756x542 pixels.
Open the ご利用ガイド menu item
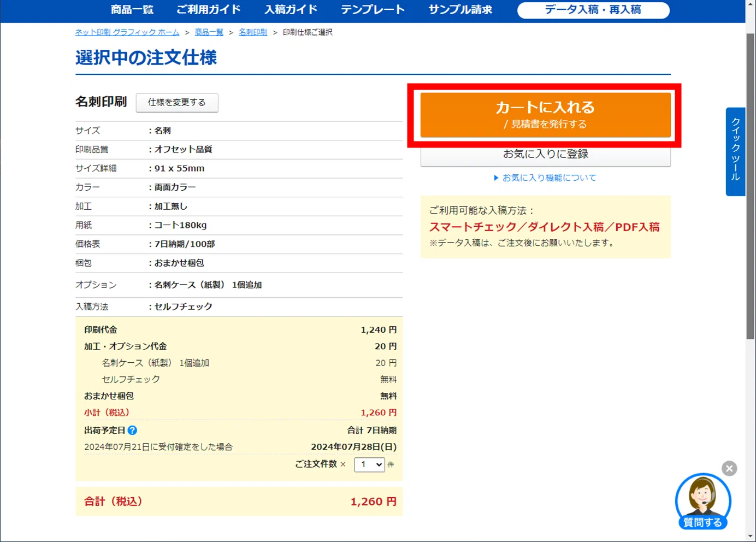coord(208,10)
